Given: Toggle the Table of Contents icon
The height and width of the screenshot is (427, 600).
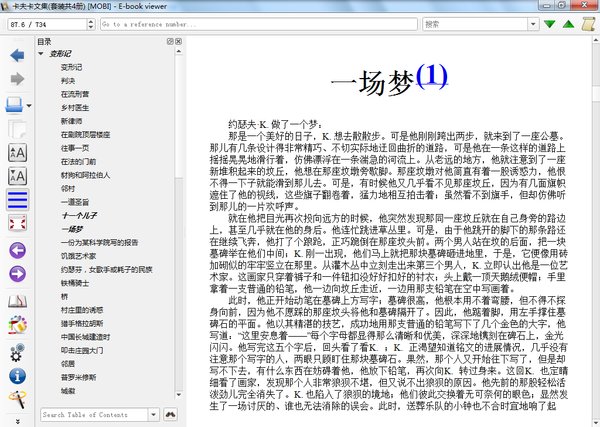Looking at the screenshot, I should pyautogui.click(x=17, y=200).
